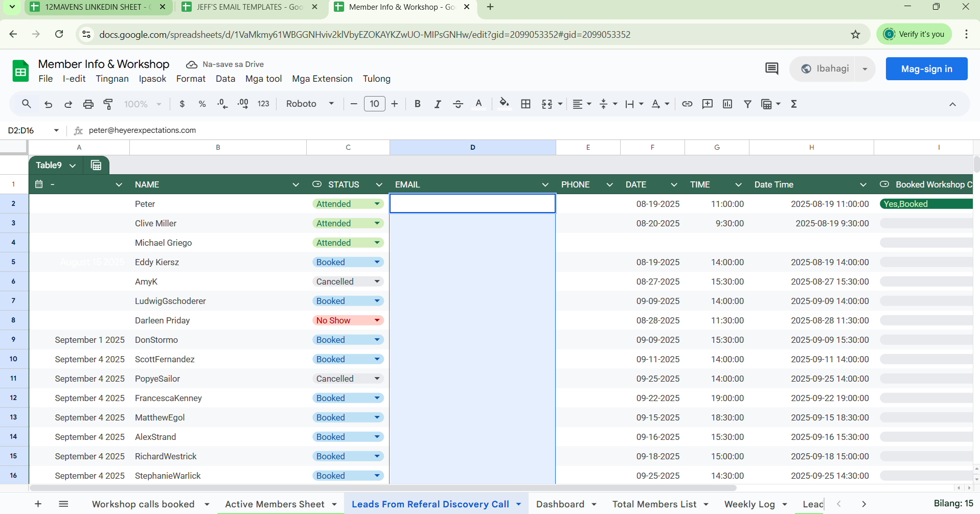Open the Roboto font dropdown
The width and height of the screenshot is (980, 514).
(309, 104)
